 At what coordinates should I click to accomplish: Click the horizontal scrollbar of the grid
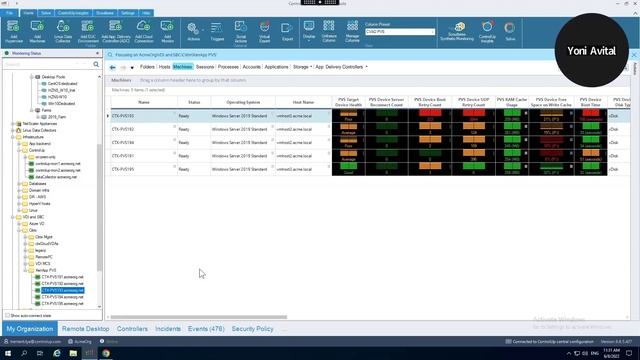pyautogui.click(x=199, y=317)
